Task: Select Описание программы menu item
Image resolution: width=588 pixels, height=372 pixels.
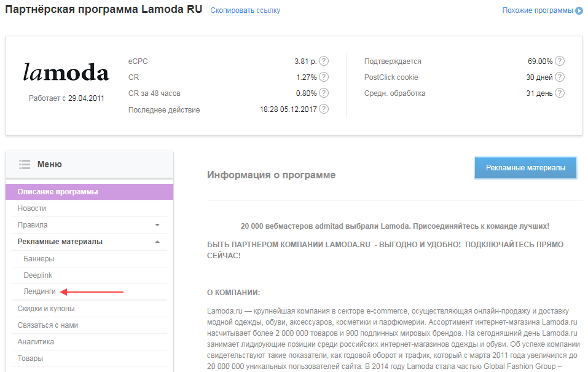Action: 58,192
